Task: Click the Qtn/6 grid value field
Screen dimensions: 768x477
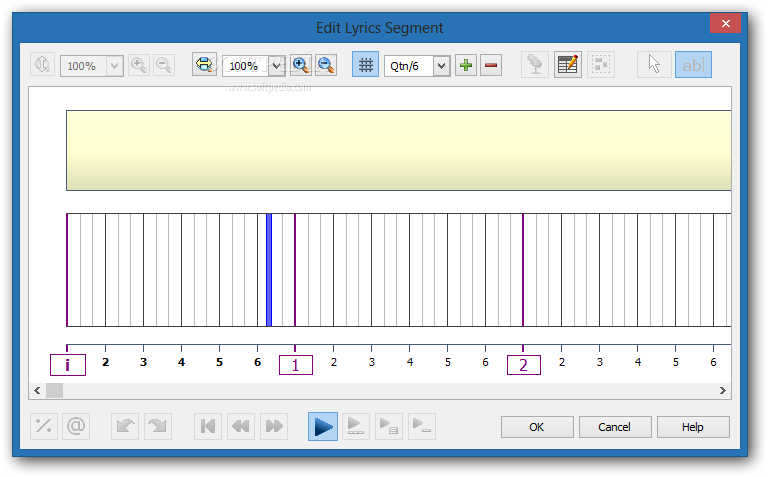Action: point(409,66)
